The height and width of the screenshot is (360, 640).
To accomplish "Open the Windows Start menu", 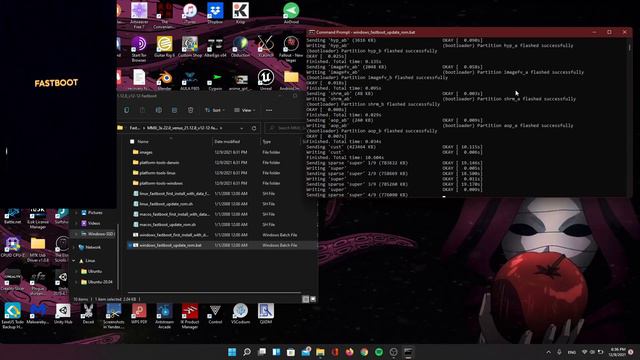I will click(232, 352).
